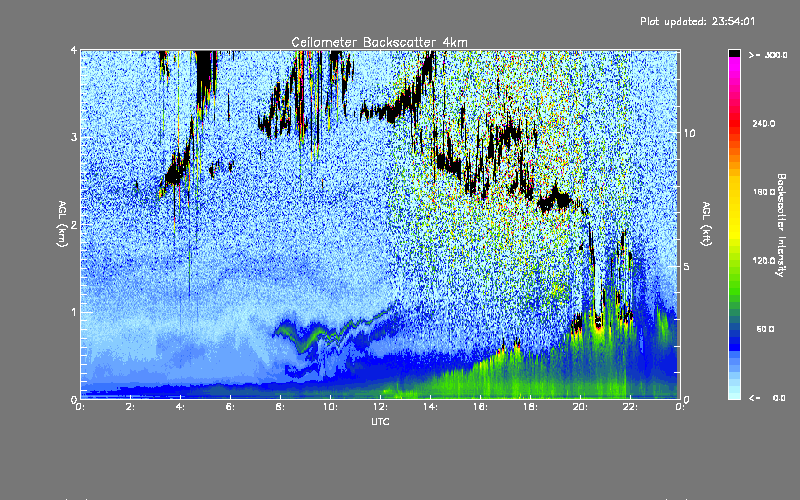
Task: Click the 5 kft label on right axis
Action: click(x=686, y=266)
